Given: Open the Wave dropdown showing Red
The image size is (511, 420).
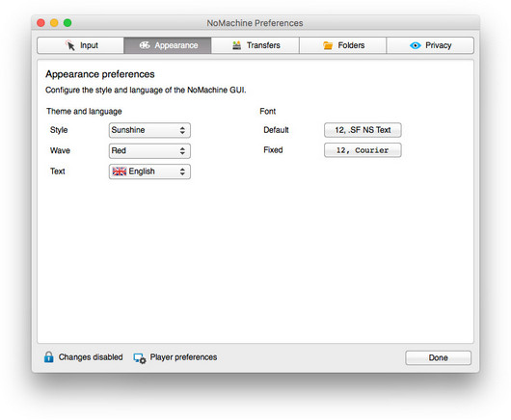Looking at the screenshot, I should click(x=149, y=151).
